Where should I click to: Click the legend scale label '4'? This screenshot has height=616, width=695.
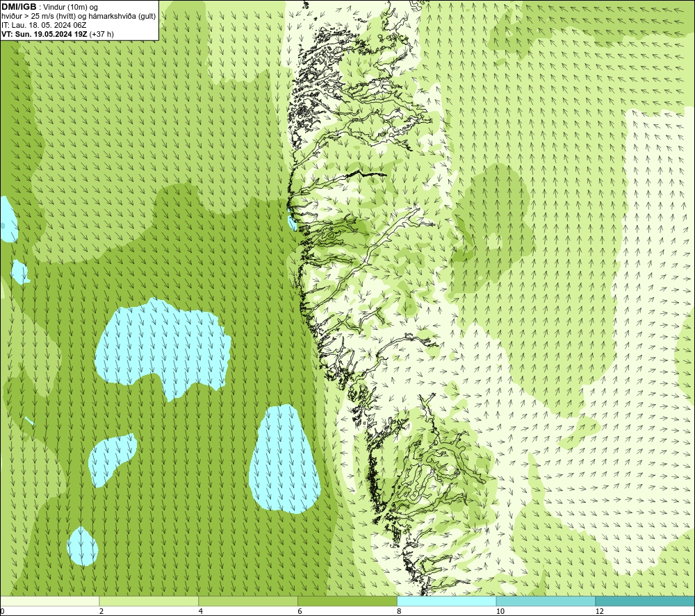[x=201, y=611]
